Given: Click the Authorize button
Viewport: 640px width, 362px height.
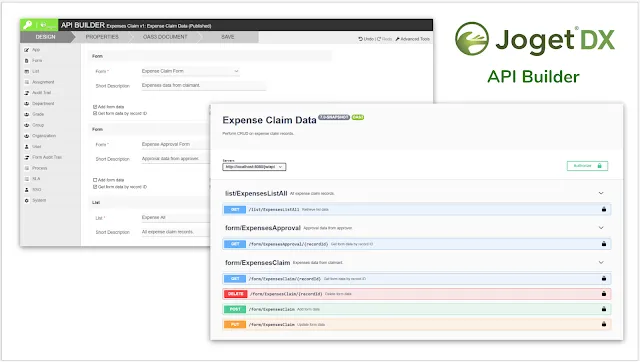Looking at the screenshot, I should click(587, 166).
